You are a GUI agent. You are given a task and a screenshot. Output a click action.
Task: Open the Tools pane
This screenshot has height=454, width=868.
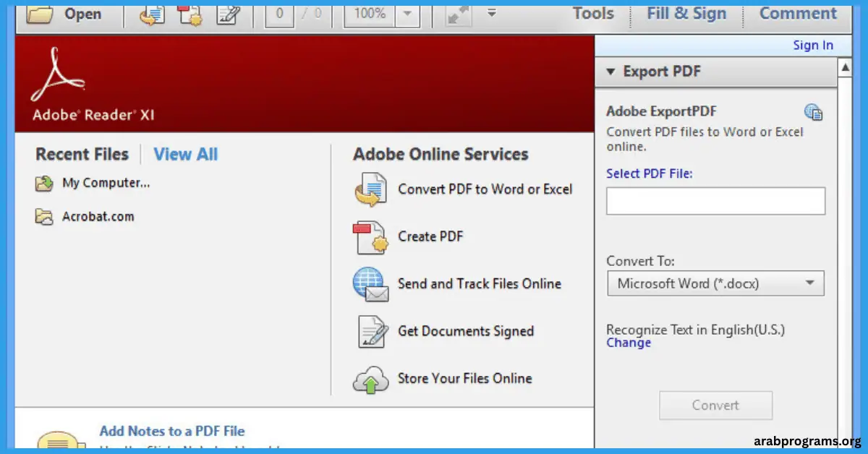593,13
